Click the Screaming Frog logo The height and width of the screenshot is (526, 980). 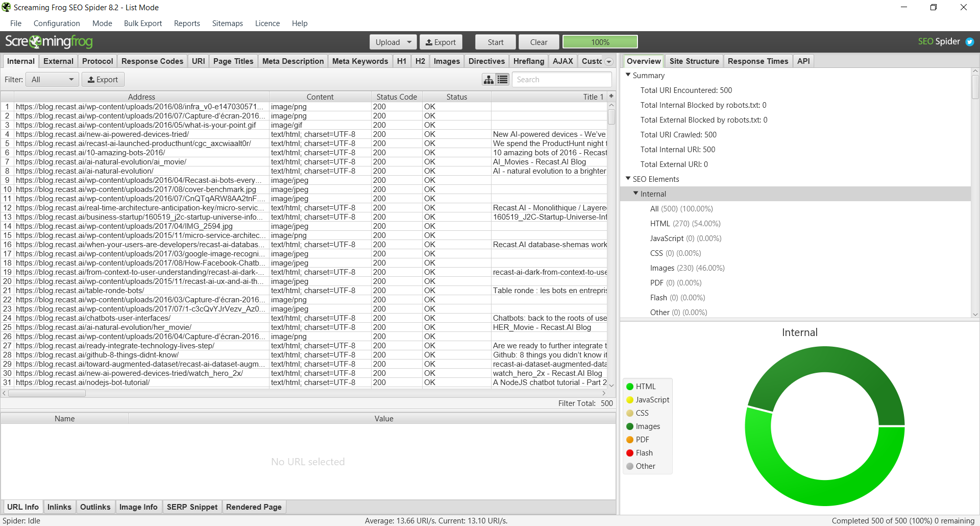click(x=48, y=41)
